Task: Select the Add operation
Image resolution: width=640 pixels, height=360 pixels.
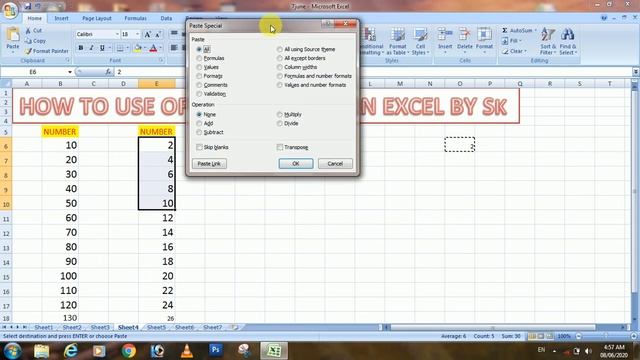Action: click(199, 123)
